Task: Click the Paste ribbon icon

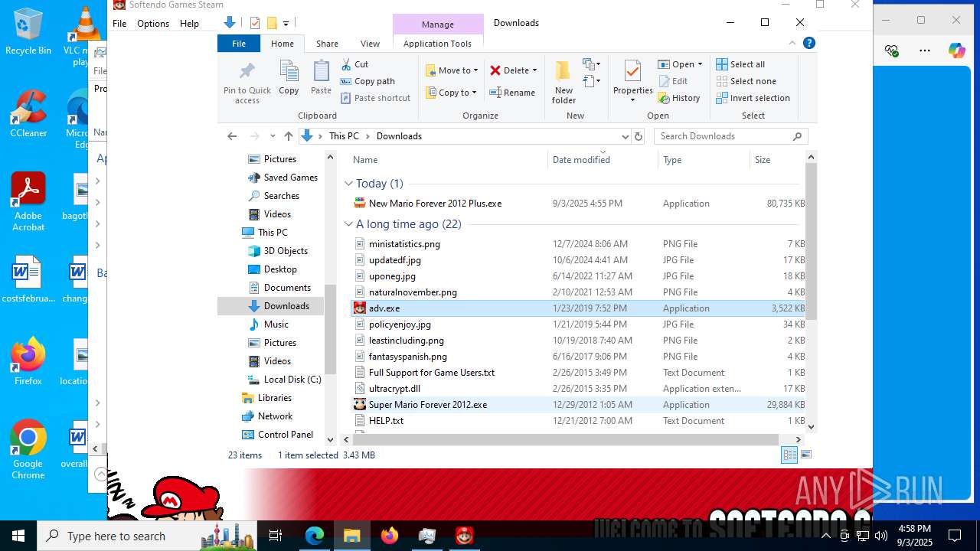Action: coord(321,78)
